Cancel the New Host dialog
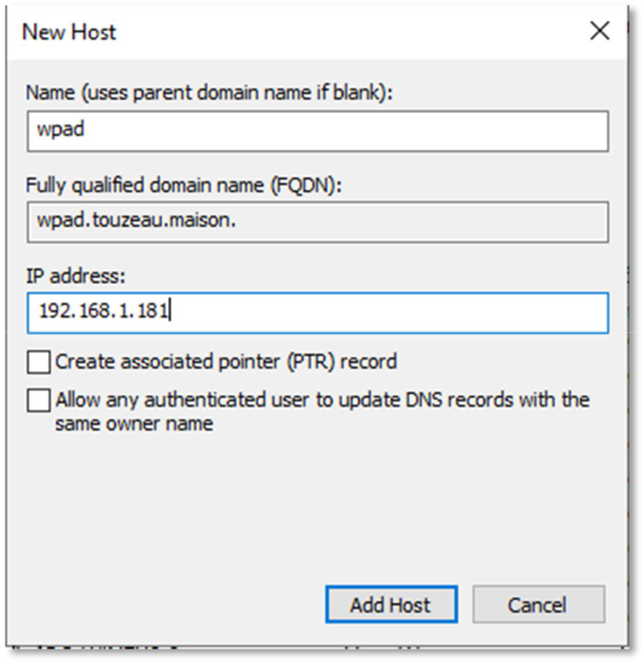This screenshot has width=644, height=664. pos(538,605)
